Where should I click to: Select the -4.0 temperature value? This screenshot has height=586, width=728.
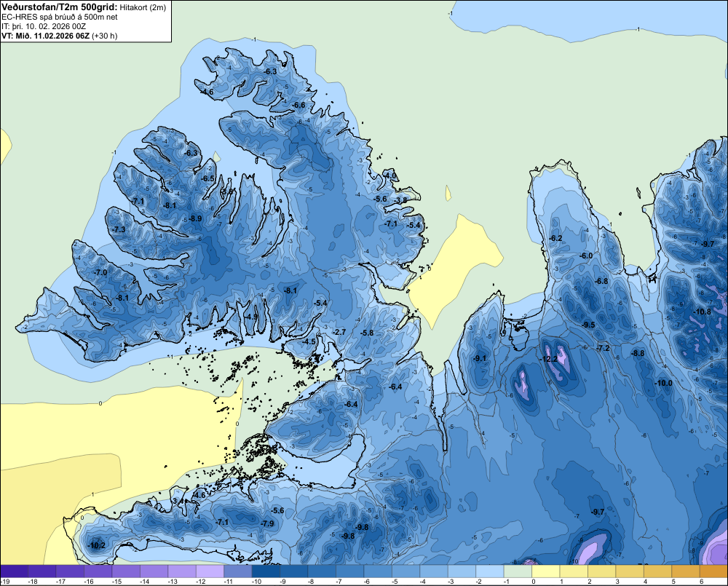(x=391, y=176)
